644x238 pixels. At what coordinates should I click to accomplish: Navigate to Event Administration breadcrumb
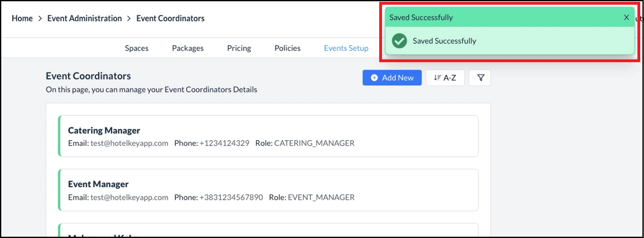click(84, 19)
